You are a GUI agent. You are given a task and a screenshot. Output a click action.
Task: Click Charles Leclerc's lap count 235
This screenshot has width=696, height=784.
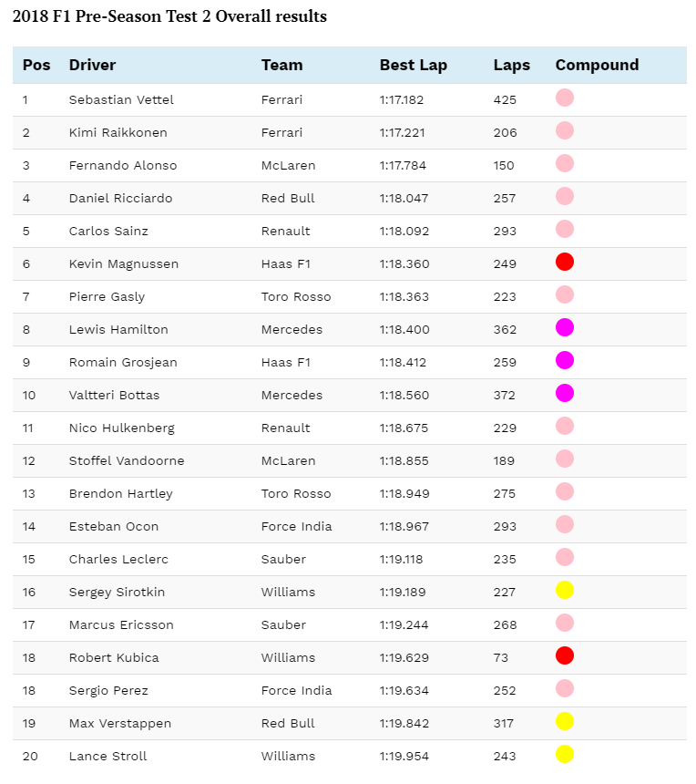505,560
